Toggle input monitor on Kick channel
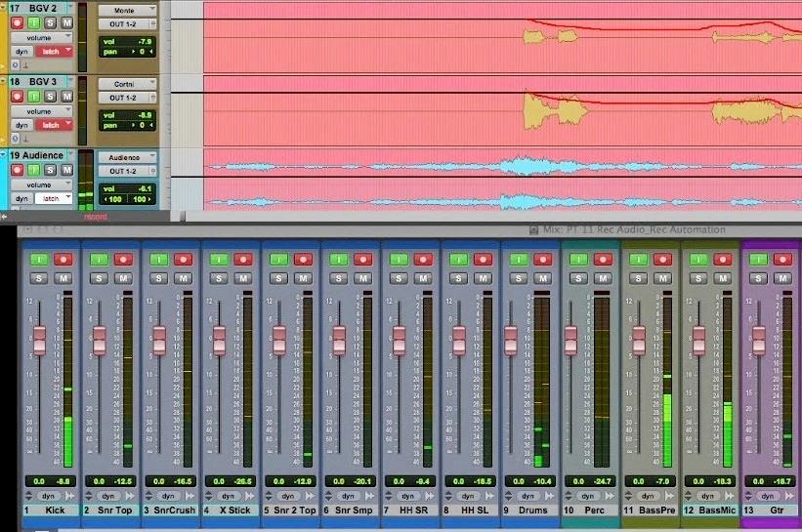Viewport: 802px width, 532px height. pos(39,260)
